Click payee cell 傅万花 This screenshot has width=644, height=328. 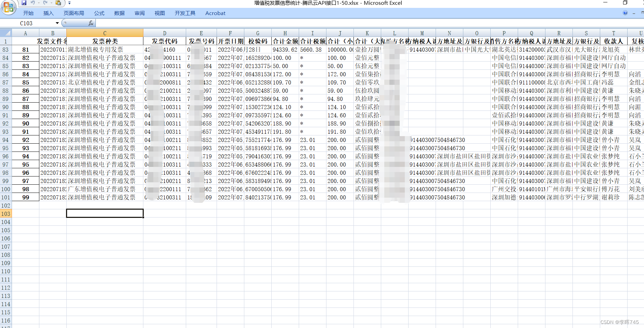coord(614,189)
